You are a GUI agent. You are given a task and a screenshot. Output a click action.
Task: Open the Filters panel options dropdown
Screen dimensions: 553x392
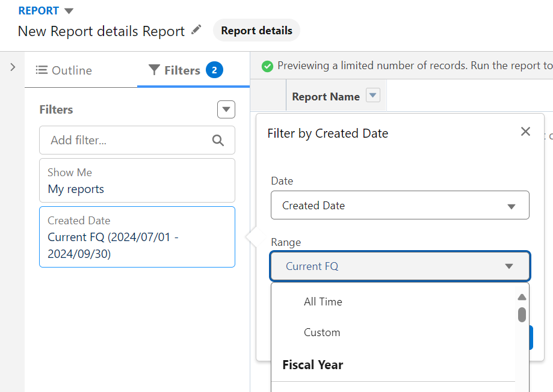click(226, 109)
